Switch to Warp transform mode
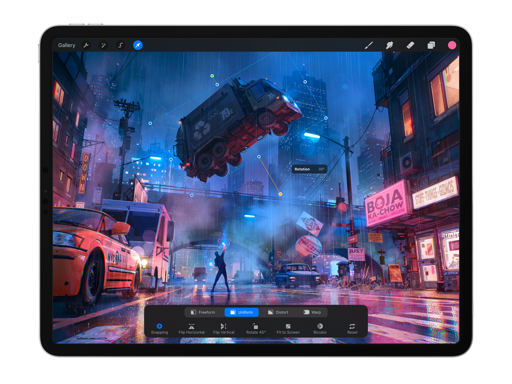The height and width of the screenshot is (384, 512). point(312,312)
